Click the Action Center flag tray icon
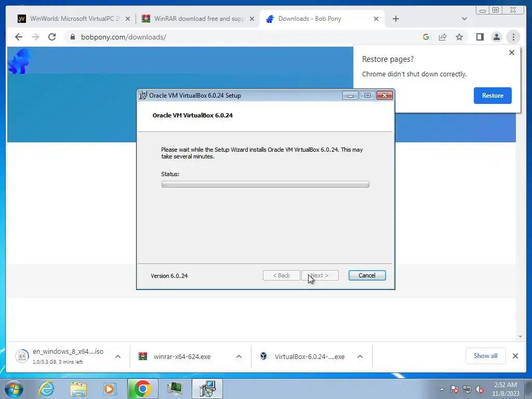 tap(455, 389)
